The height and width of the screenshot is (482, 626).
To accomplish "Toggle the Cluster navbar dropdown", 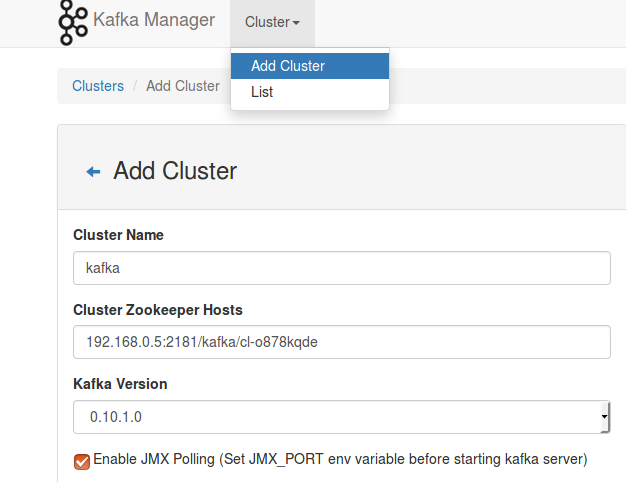I will point(272,22).
